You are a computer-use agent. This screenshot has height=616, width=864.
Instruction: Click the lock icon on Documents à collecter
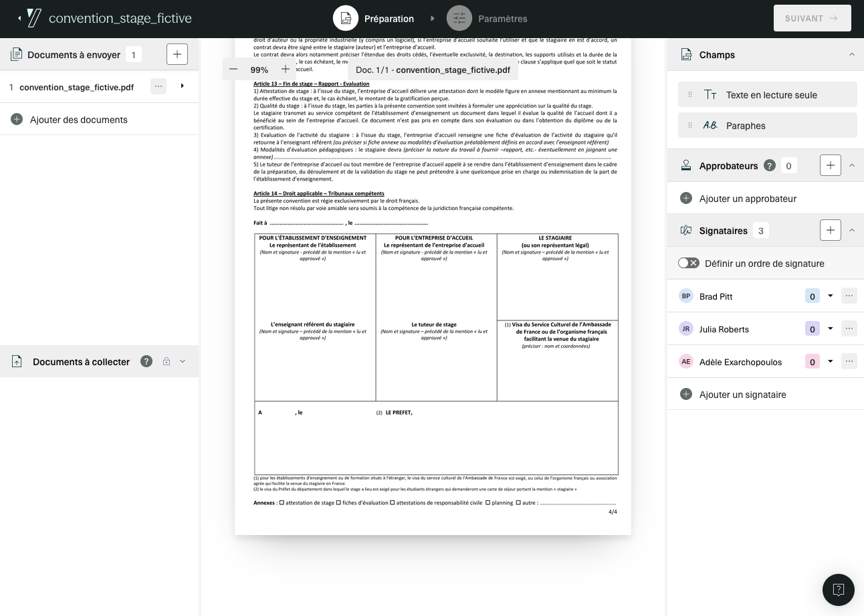pyautogui.click(x=166, y=362)
